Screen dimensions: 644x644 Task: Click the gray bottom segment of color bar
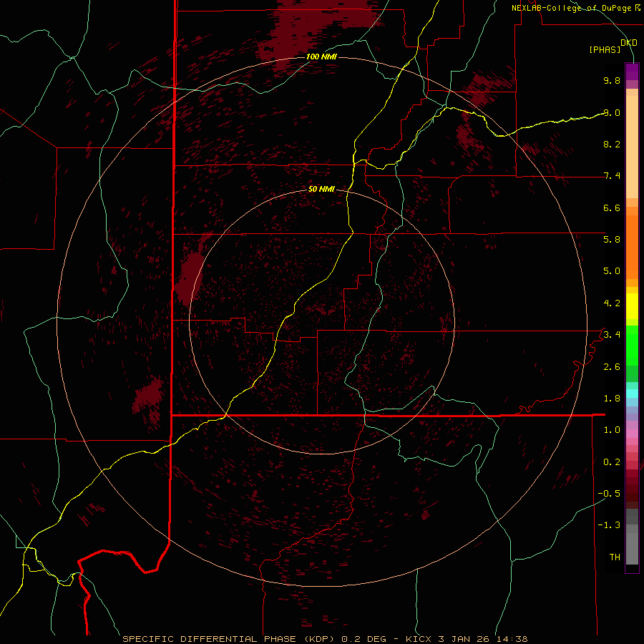(x=632, y=548)
